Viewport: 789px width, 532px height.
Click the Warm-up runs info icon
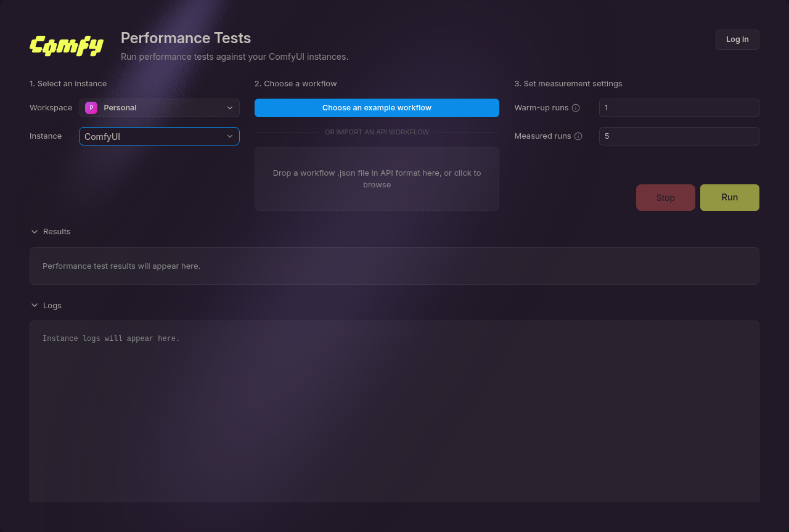point(576,108)
